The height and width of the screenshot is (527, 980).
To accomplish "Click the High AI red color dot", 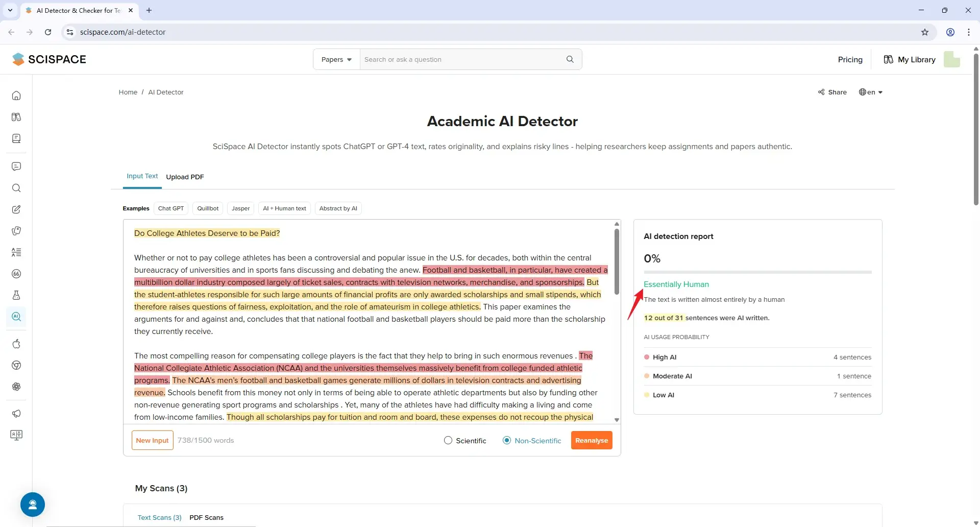I will (647, 357).
